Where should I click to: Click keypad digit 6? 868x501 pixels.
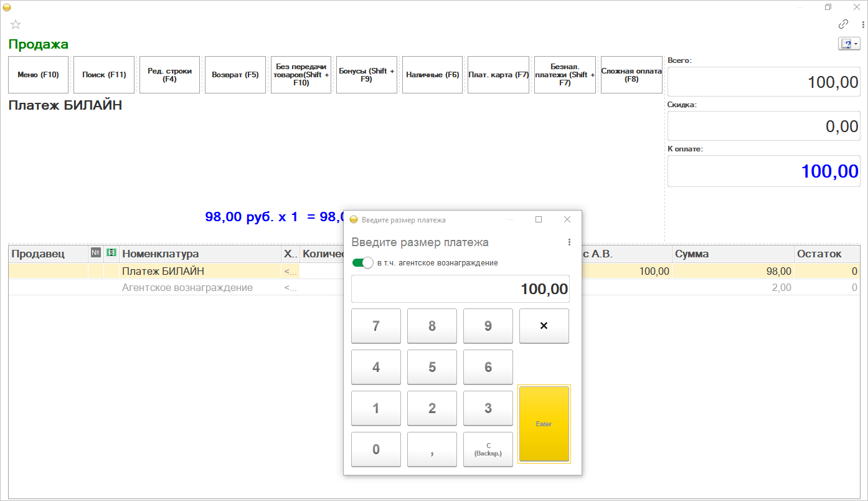click(x=488, y=367)
